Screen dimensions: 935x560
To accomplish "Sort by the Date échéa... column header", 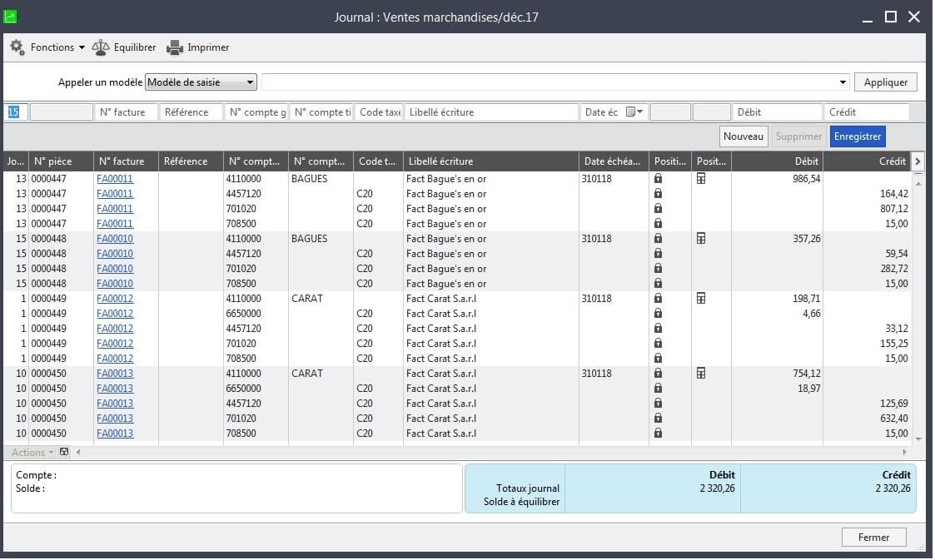I will [x=614, y=161].
